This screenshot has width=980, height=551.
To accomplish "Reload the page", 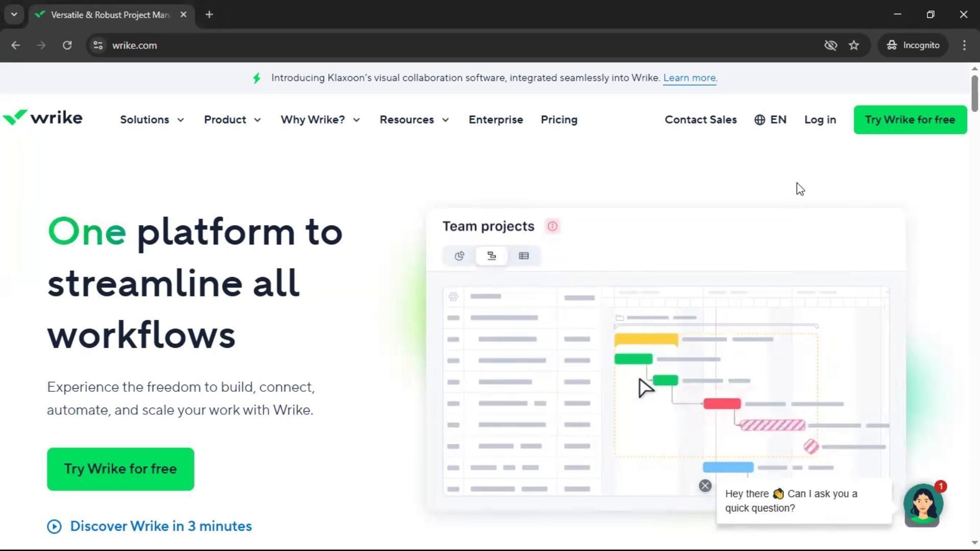I will point(67,45).
